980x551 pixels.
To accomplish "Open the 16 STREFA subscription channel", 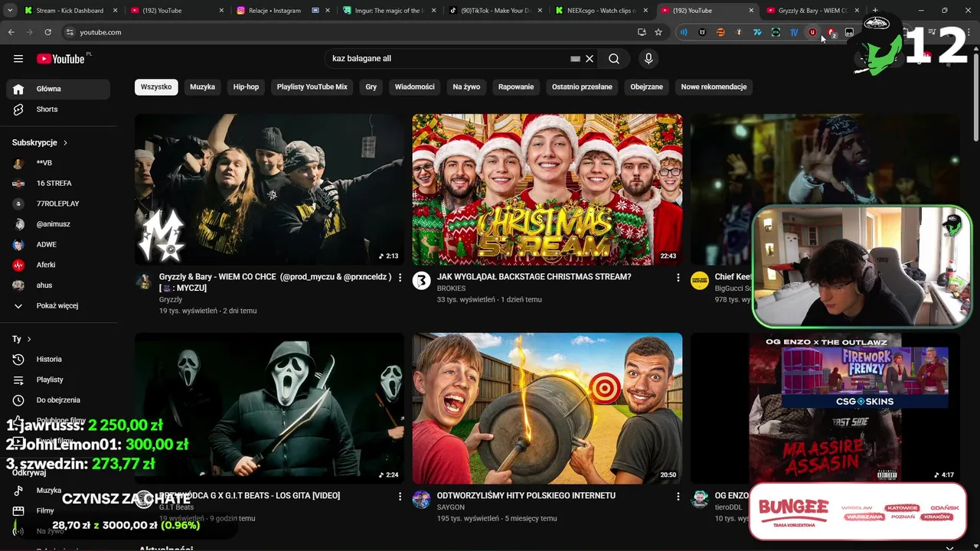I will pos(58,184).
